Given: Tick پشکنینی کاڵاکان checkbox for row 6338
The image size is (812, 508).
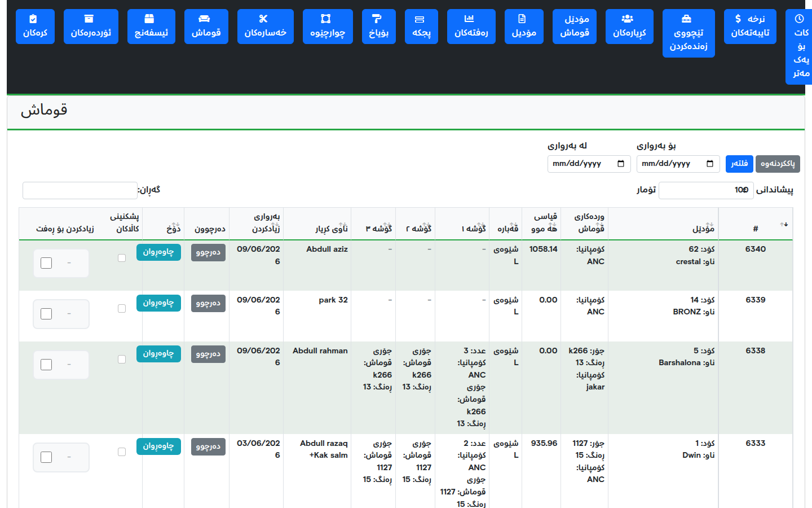Looking at the screenshot, I should click(x=122, y=360).
